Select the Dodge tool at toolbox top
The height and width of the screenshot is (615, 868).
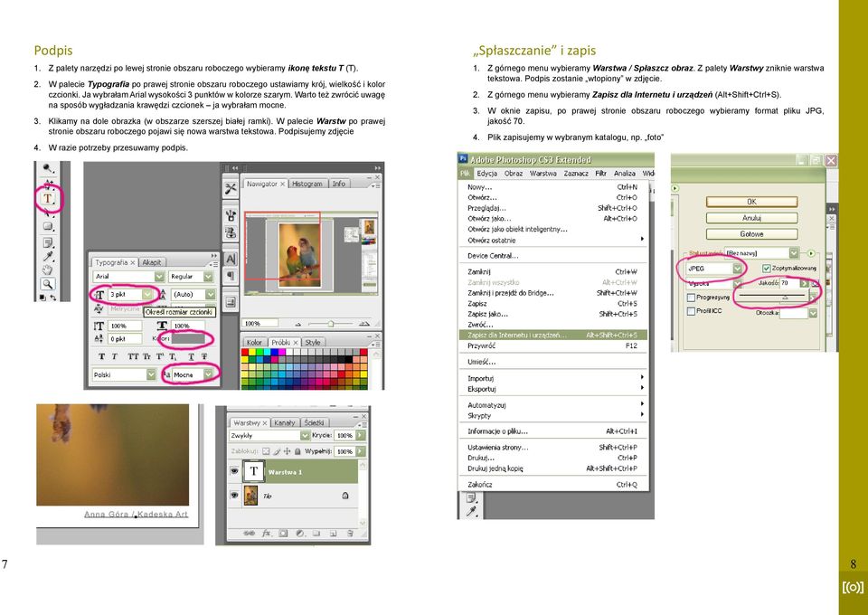click(x=48, y=168)
